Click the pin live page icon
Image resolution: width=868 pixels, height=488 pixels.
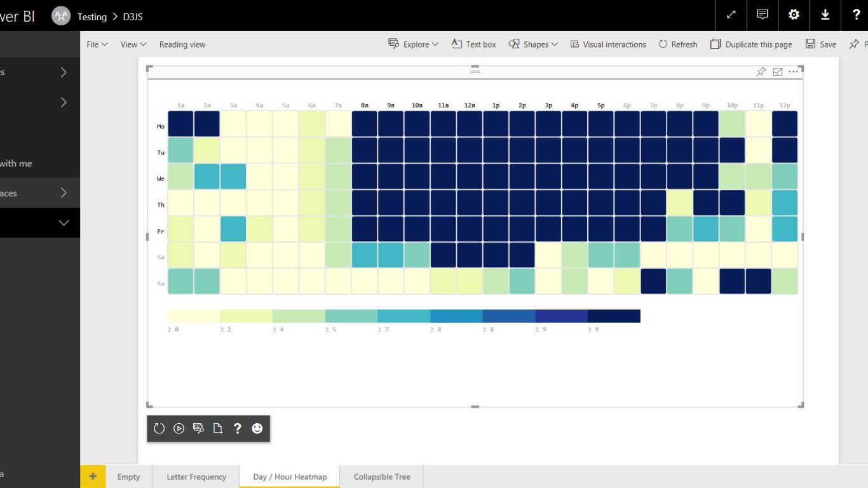[x=855, y=44]
